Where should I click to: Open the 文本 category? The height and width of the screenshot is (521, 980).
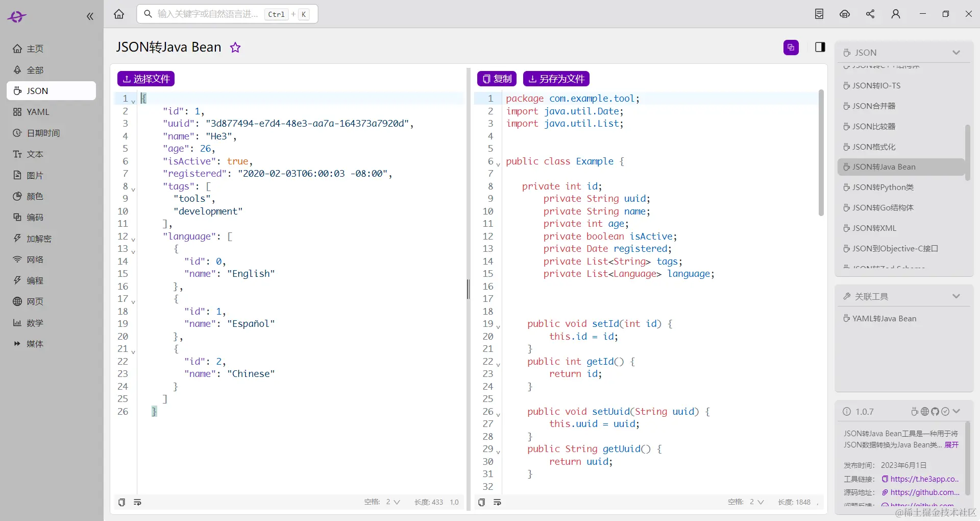pyautogui.click(x=51, y=154)
